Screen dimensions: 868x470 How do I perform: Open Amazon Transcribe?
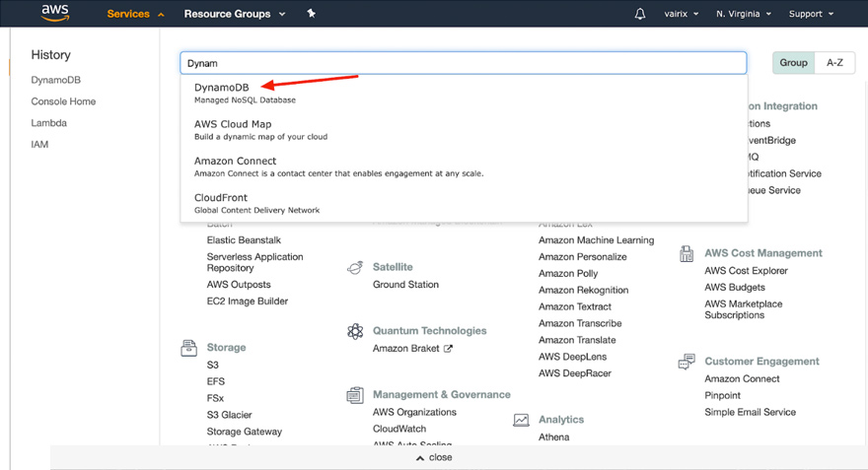pyautogui.click(x=580, y=323)
